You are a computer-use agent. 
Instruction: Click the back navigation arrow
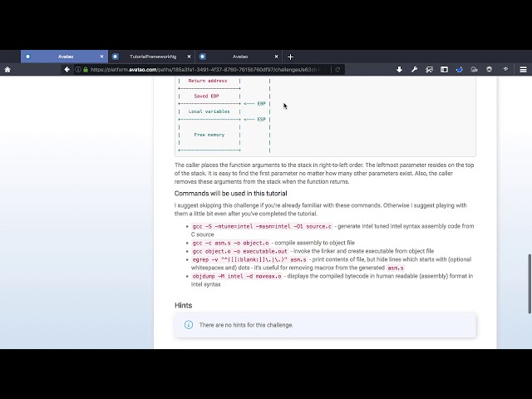point(66,70)
